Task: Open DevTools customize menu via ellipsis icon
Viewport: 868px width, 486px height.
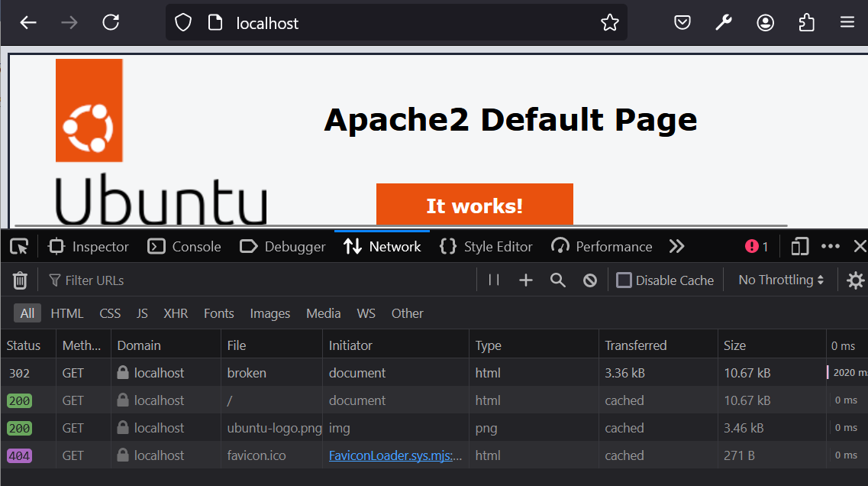Action: [x=830, y=246]
